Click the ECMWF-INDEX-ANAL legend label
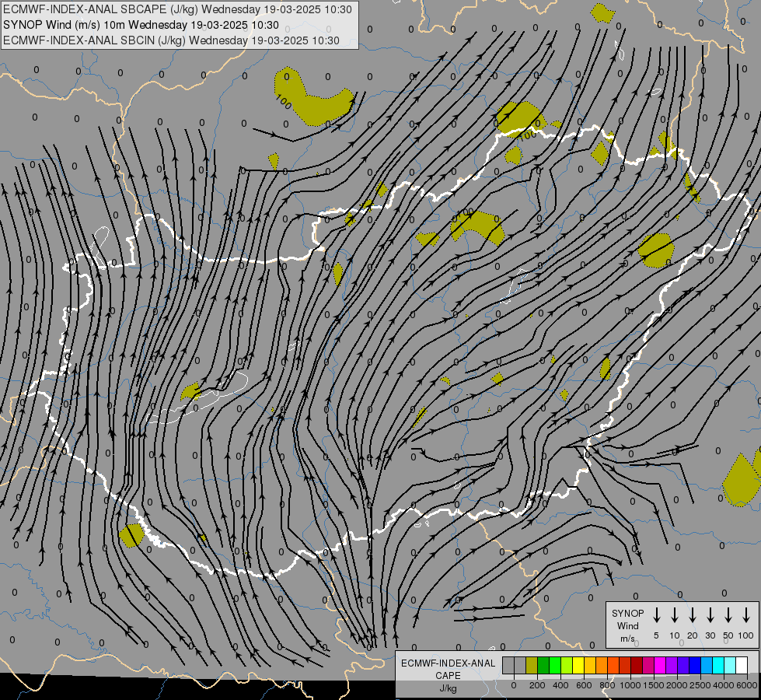The height and width of the screenshot is (700, 761). 448,663
